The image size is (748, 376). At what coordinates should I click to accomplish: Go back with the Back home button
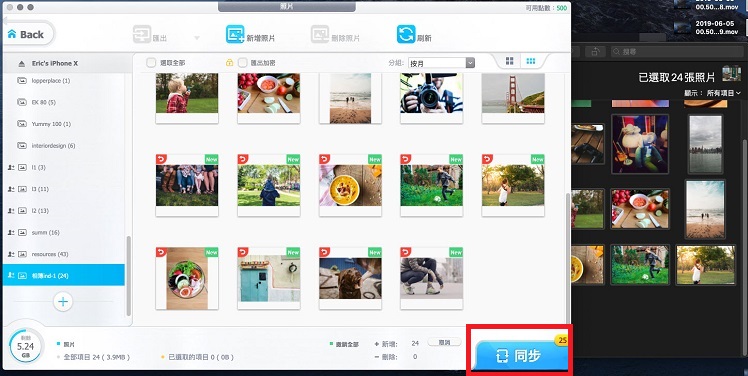28,34
